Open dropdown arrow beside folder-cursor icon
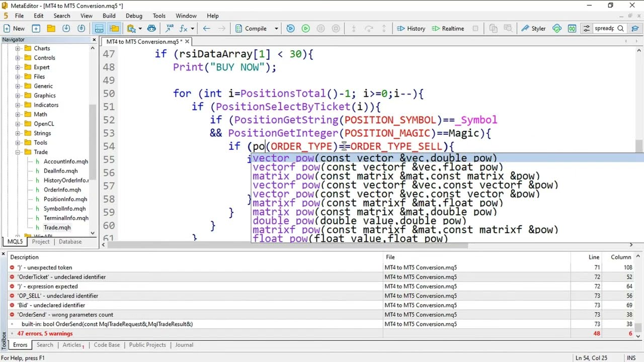 [x=140, y=29]
